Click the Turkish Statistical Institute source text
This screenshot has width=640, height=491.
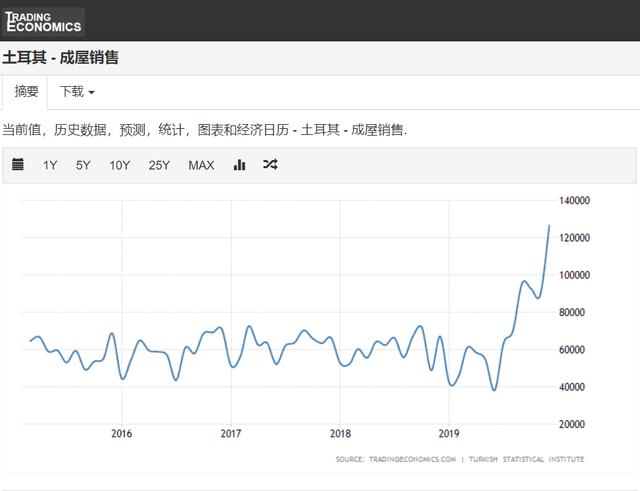525,459
